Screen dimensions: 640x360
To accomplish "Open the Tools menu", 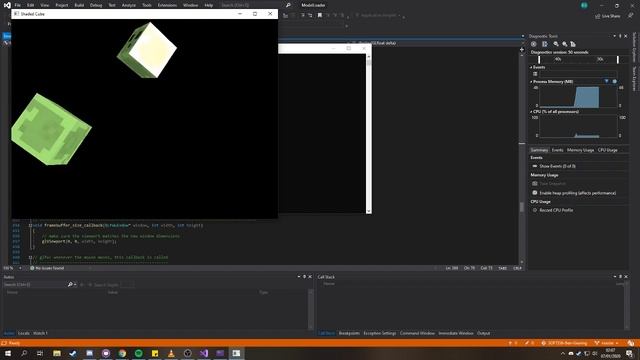I will tap(147, 5).
